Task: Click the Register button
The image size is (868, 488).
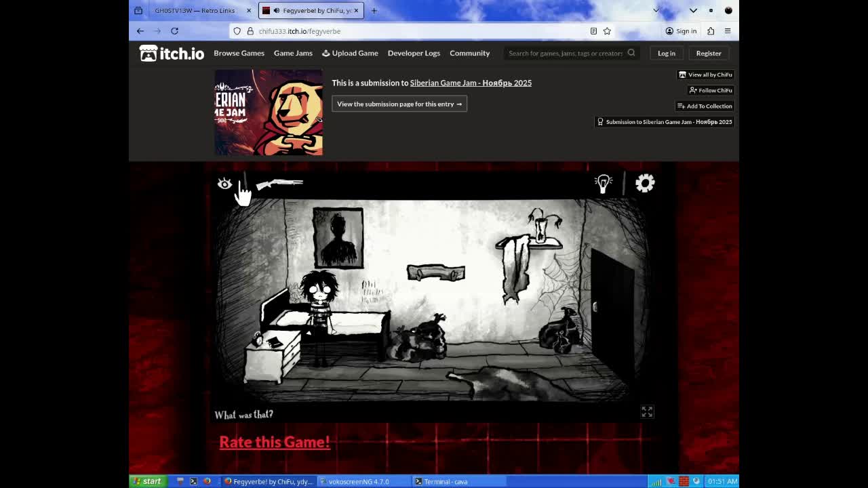Action: click(x=709, y=53)
